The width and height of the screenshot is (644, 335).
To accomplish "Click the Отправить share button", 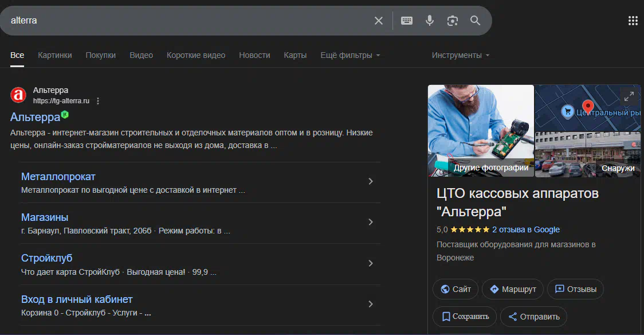I will 533,317.
